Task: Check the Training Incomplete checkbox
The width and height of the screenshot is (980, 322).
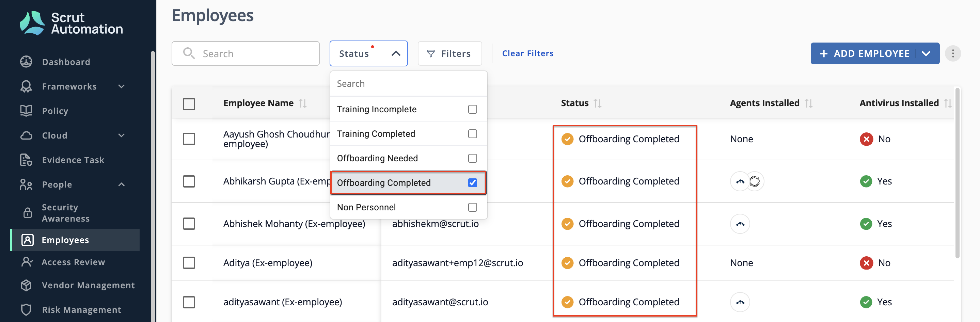Action: point(472,110)
